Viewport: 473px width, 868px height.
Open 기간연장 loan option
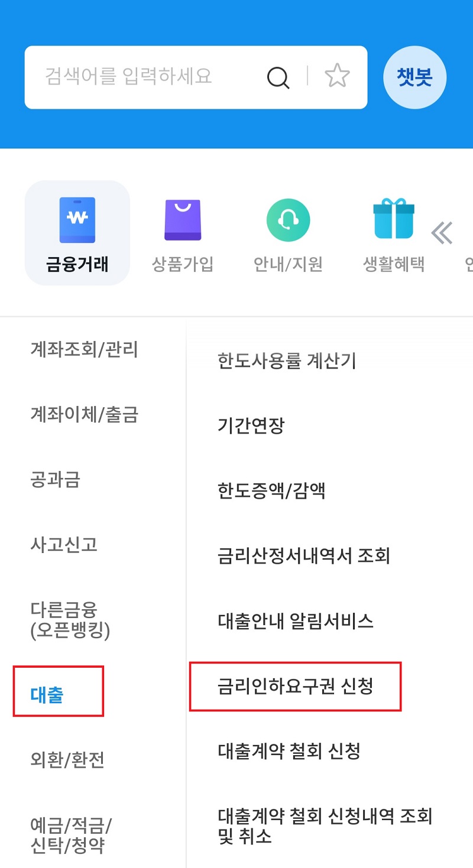(251, 425)
